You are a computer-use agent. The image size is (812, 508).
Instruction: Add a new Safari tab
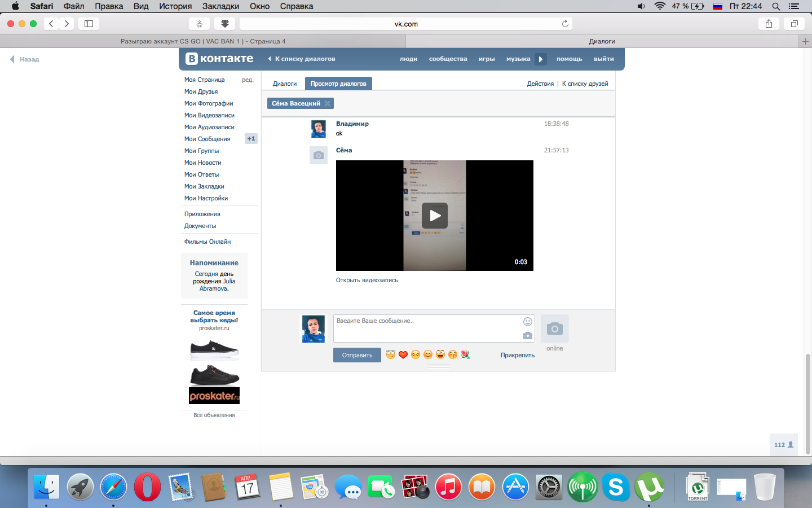[805, 41]
